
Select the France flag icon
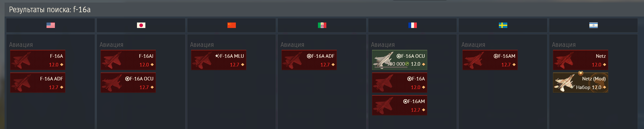[412, 25]
